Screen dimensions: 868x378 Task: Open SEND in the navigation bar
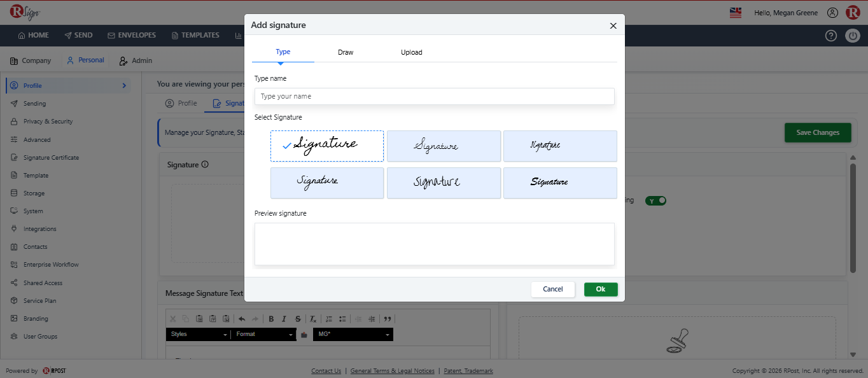78,36
